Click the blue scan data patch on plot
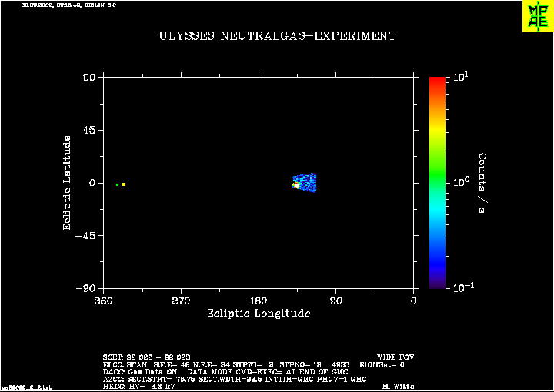 (308, 182)
